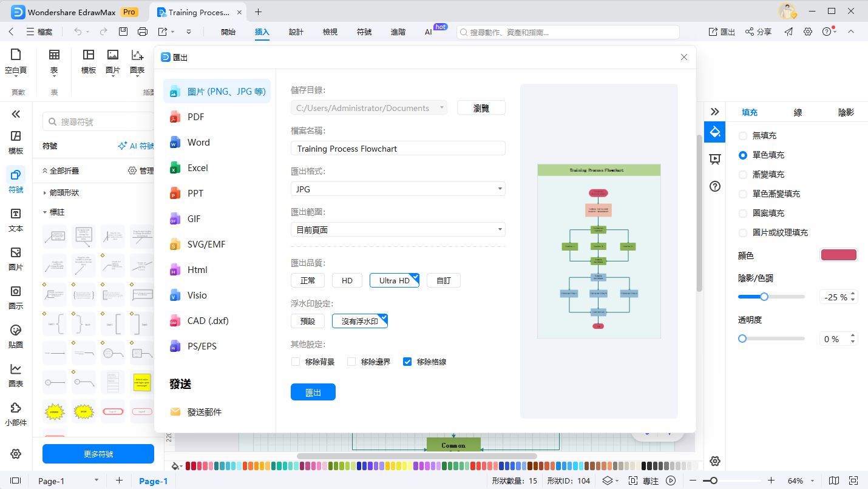Screen dimensions: 868x489
Task: Open the 圖表 chart panel in sidebar
Action: (16, 376)
